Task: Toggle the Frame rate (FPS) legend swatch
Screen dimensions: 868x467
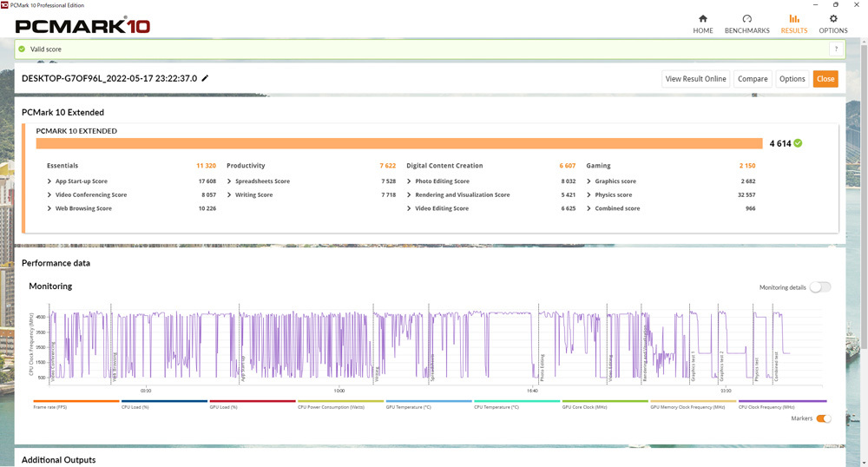Action: (76, 401)
